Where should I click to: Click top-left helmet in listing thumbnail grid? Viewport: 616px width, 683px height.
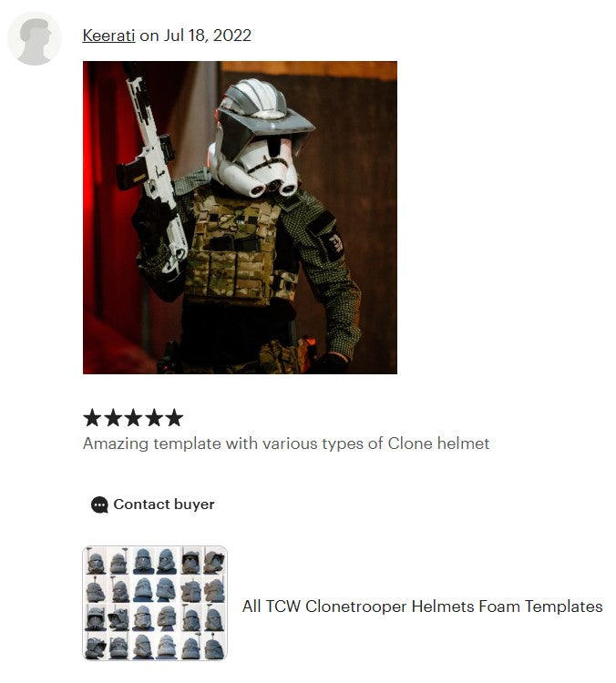[96, 561]
